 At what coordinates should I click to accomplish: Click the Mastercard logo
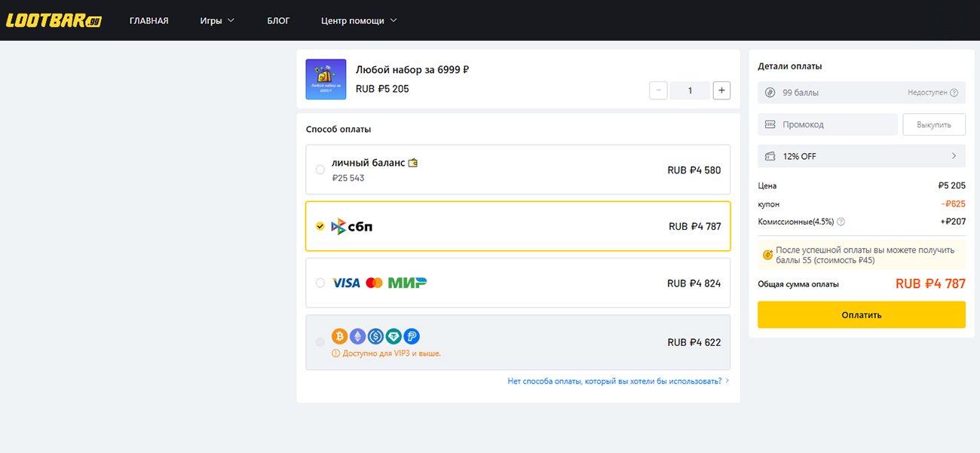tap(374, 283)
